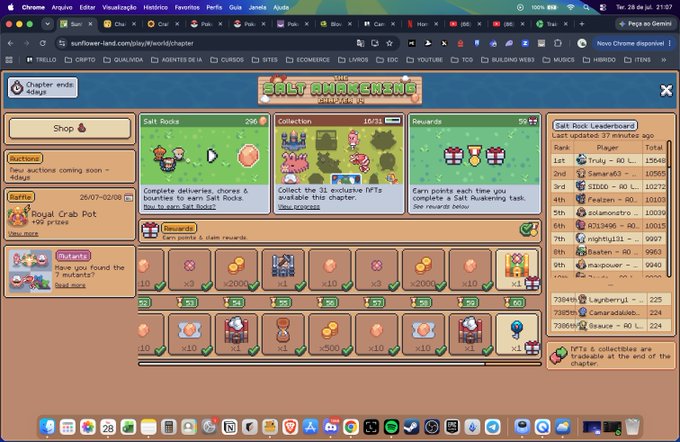Open 'How to earn Salt Rocks?' link
The height and width of the screenshot is (442, 680).
tap(179, 206)
